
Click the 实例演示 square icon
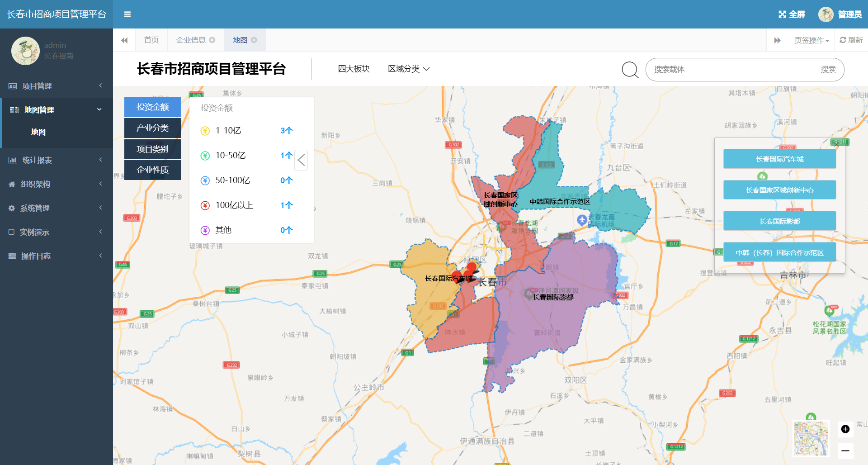[11, 232]
